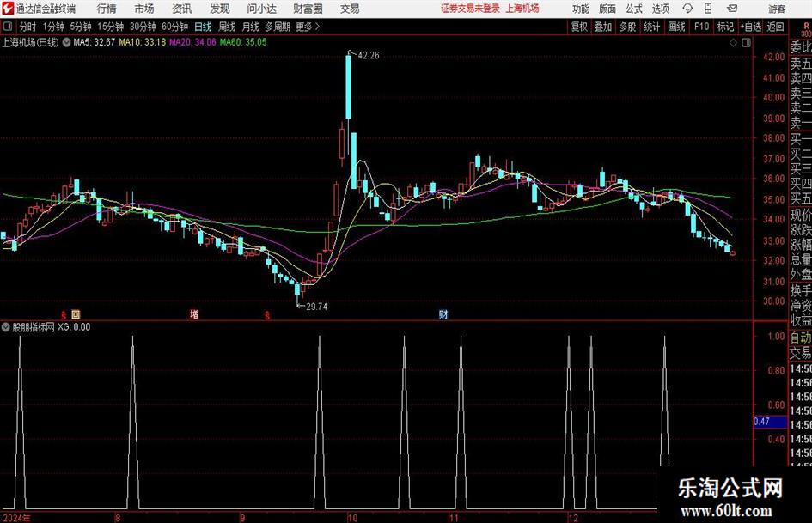Click the 上海机场 stock name in title bar

pos(522,9)
